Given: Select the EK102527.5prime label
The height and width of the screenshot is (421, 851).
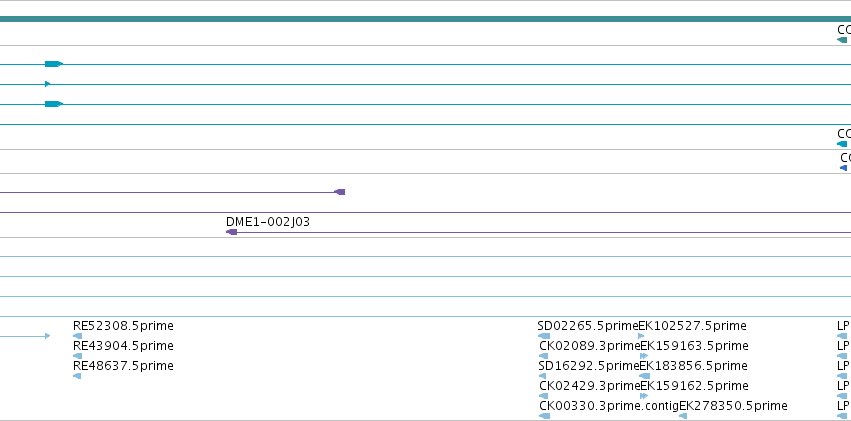Looking at the screenshot, I should (693, 326).
